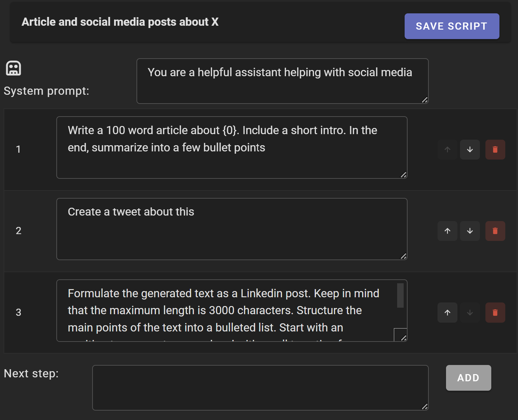
Task: Click the ADD button for next step
Action: point(468,378)
